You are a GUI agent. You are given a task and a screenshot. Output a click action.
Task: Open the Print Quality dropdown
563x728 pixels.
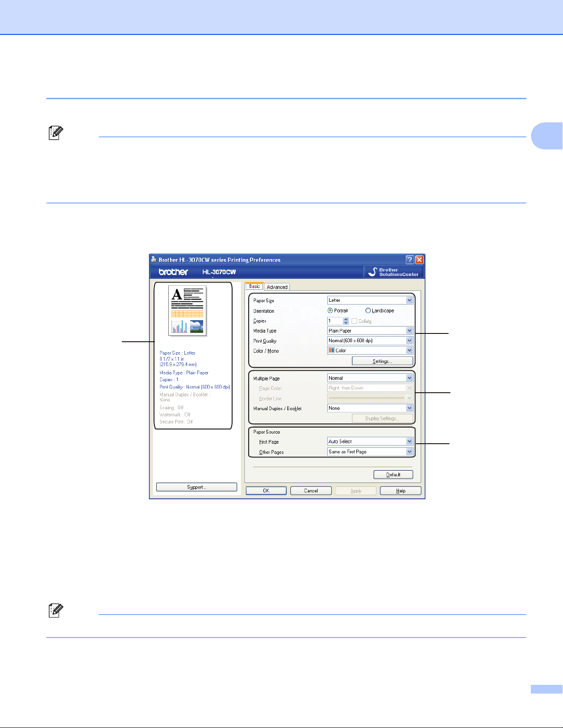tap(370, 341)
